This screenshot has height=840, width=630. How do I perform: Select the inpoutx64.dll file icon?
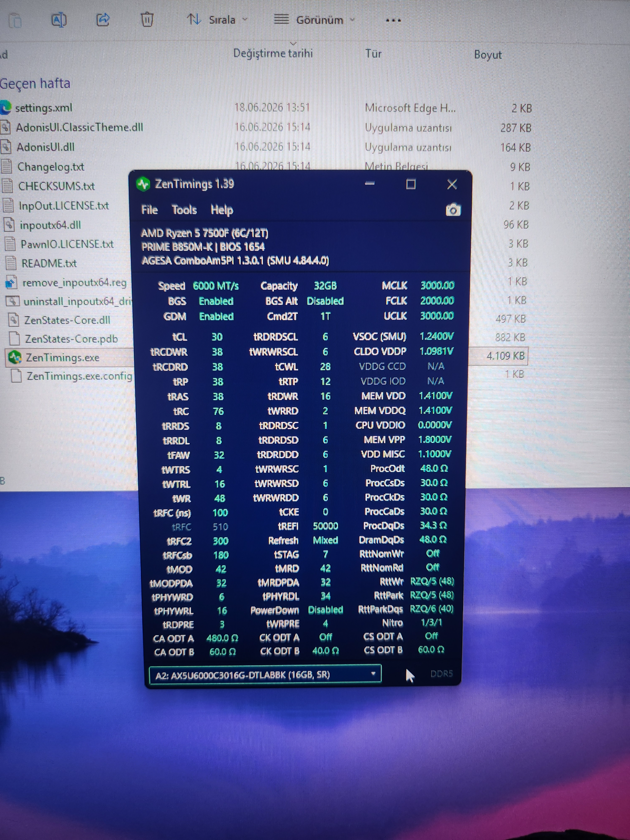9,225
